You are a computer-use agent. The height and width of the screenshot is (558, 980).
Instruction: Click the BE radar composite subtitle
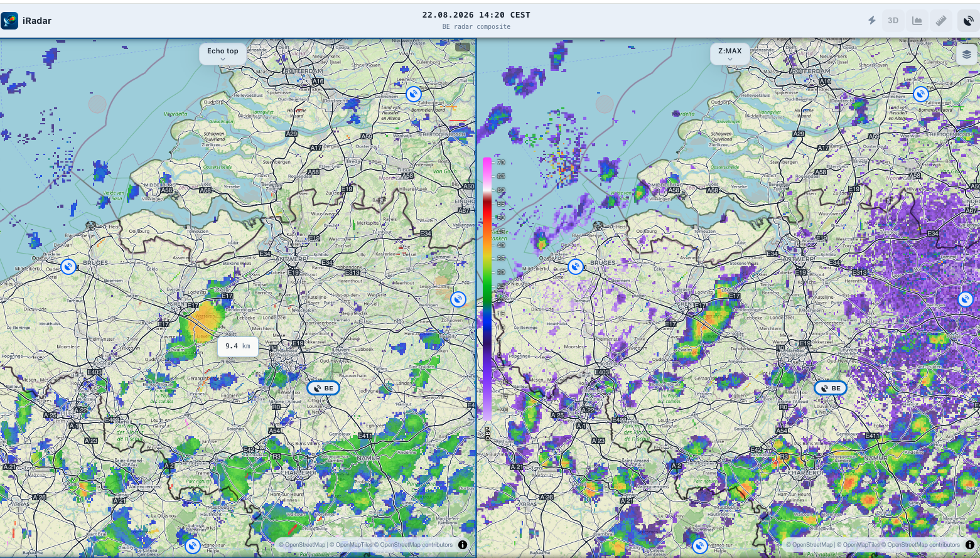[x=476, y=27]
